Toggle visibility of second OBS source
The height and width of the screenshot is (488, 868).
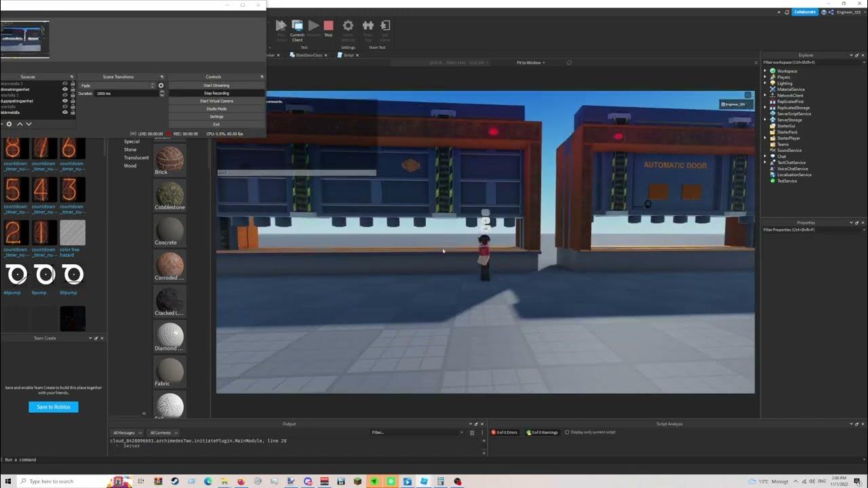coord(65,89)
